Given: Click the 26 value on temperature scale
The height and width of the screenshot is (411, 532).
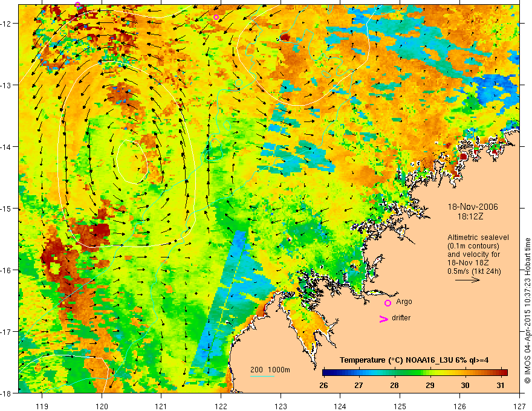Looking at the screenshot, I should pos(323,385).
